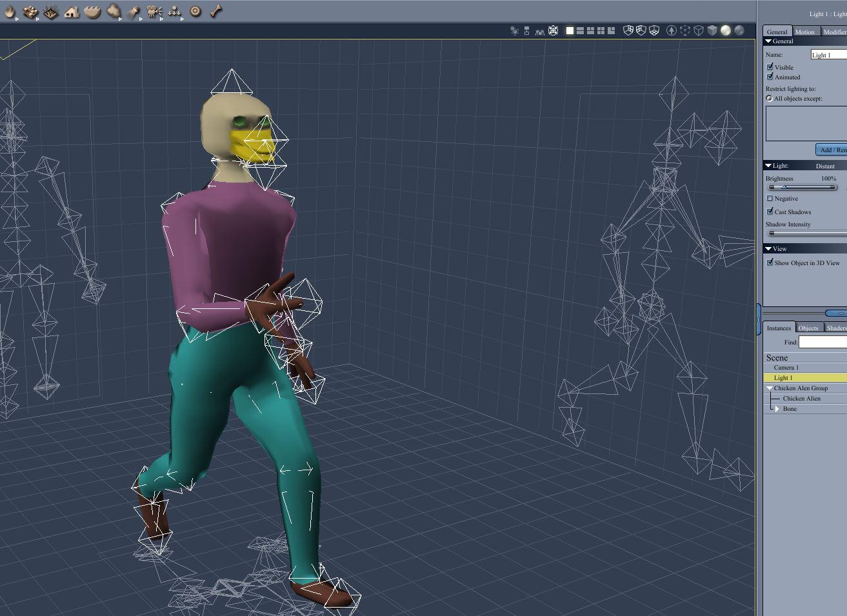Viewport: 847px width, 616px height.
Task: Click the middle working-box plane icon
Action: click(641, 30)
